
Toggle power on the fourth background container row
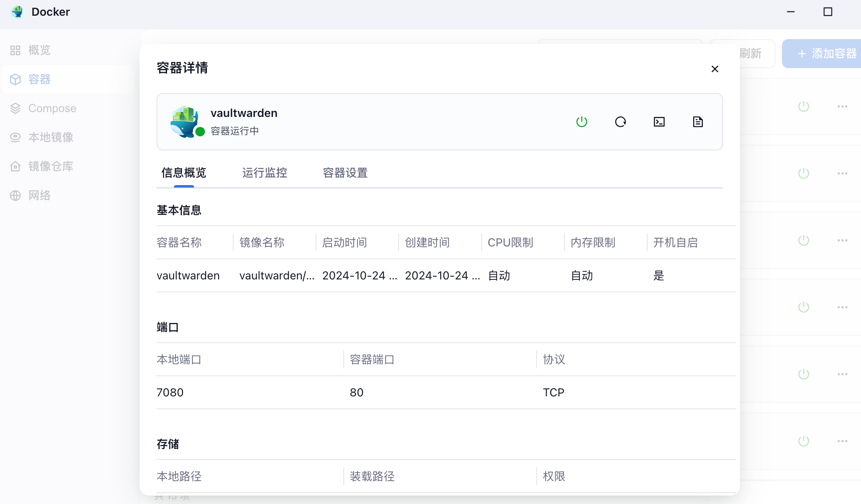tap(804, 307)
